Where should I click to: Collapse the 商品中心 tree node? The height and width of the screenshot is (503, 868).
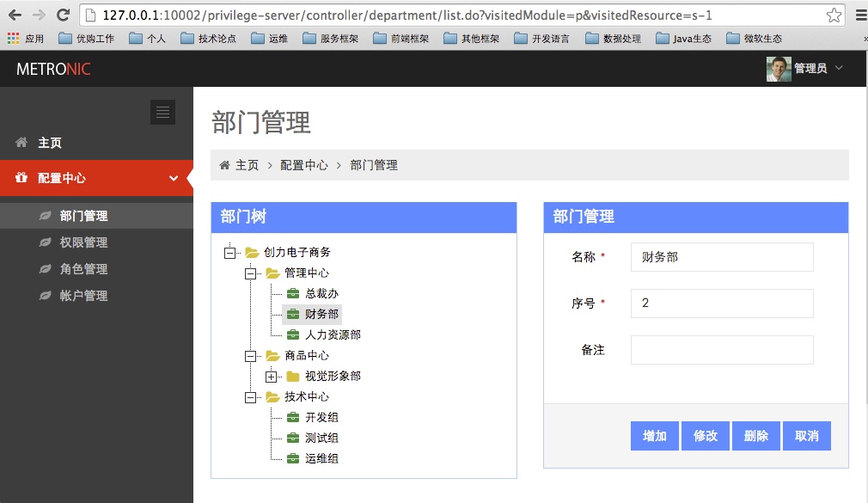tap(250, 356)
